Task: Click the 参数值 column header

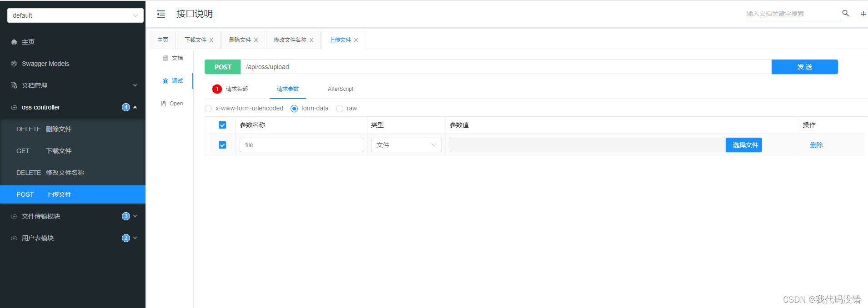Action: (459, 125)
